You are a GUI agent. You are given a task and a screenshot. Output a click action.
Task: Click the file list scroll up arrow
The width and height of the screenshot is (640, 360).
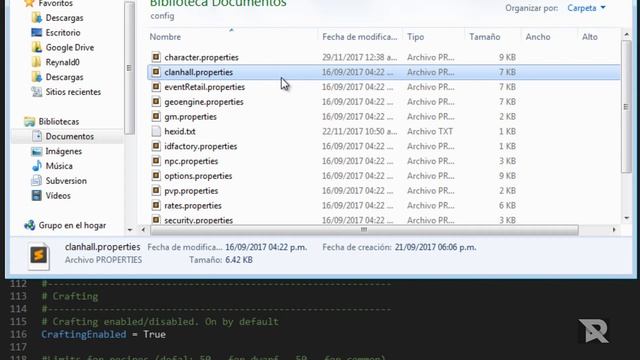[627, 35]
